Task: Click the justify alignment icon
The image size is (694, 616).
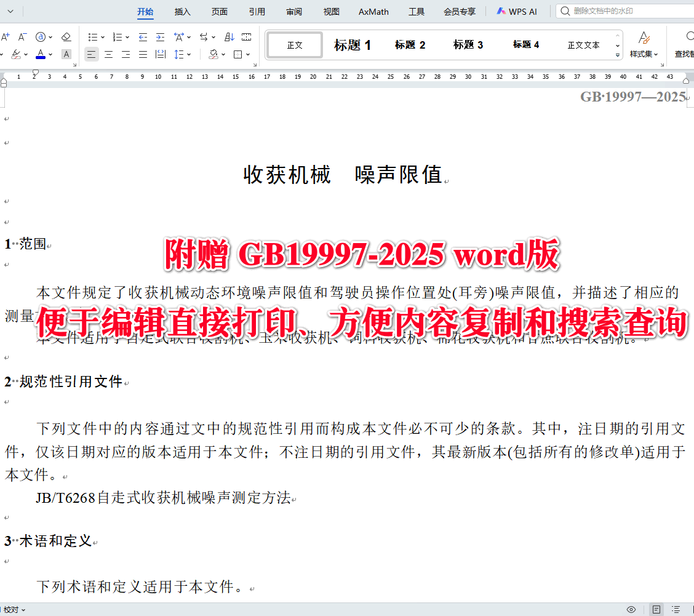Action: [143, 54]
